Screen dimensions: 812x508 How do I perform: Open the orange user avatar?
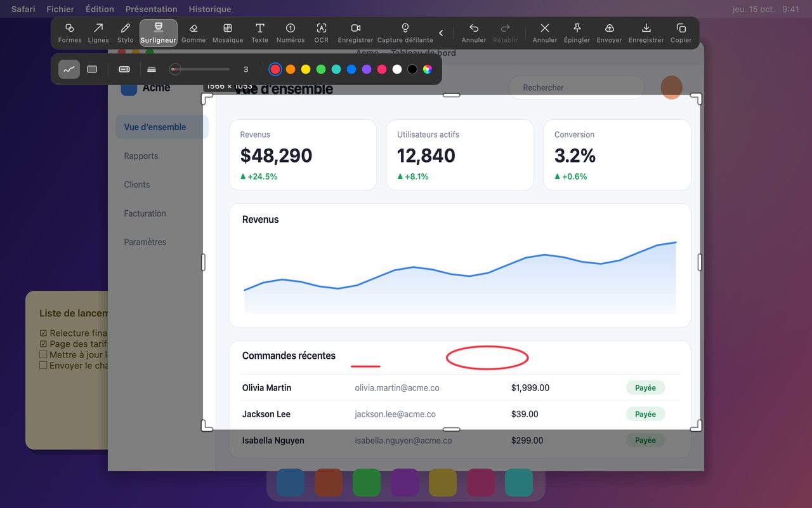(x=671, y=88)
